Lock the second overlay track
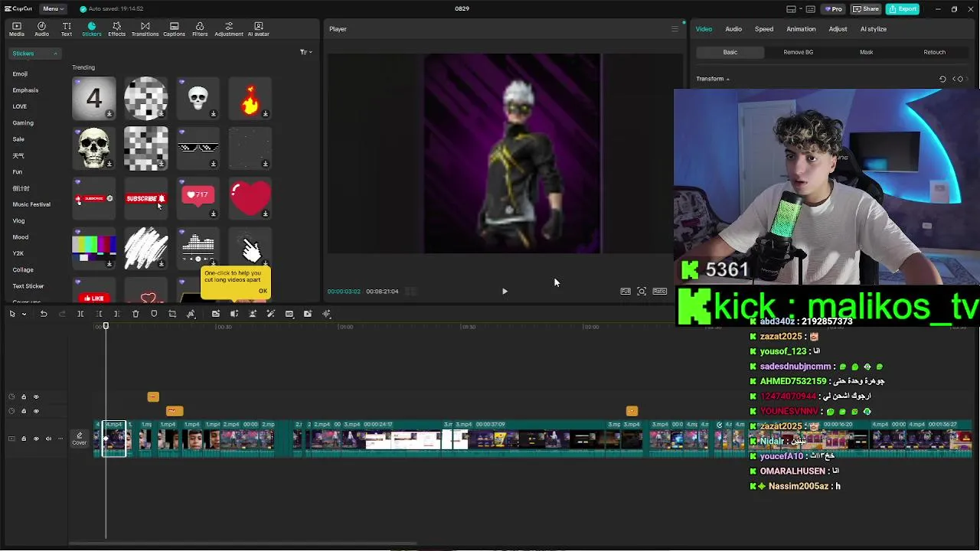This screenshot has height=551, width=980. click(x=24, y=411)
